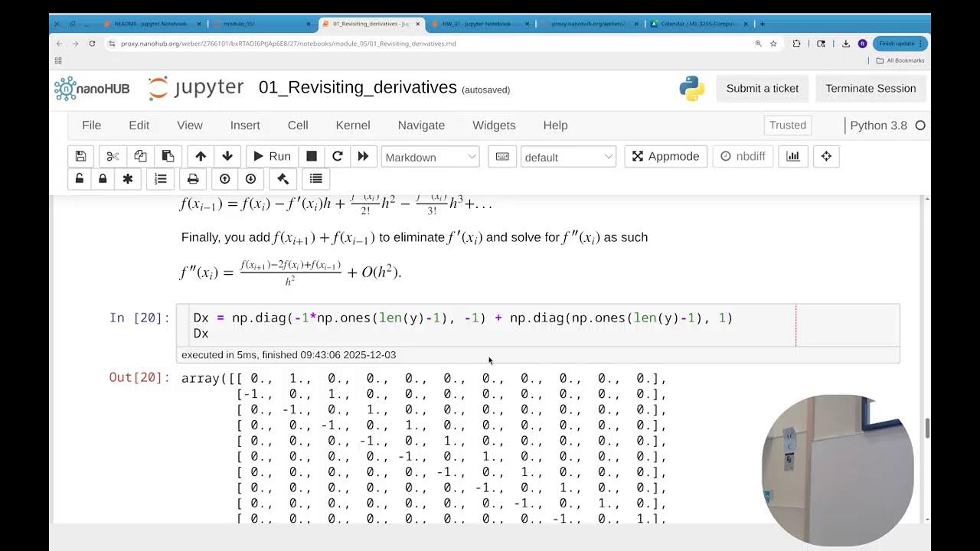
Task: Click the asterisk toolbar icon
Action: [127, 178]
